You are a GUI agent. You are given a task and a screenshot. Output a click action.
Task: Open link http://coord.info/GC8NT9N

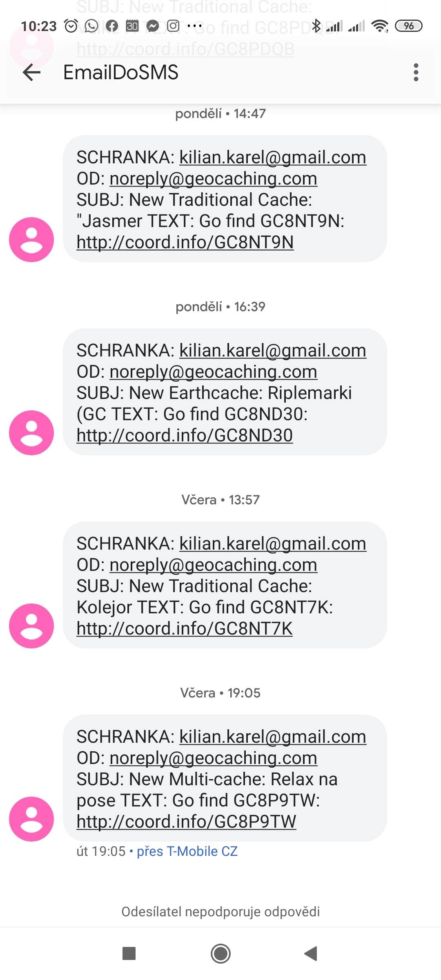coord(185,243)
